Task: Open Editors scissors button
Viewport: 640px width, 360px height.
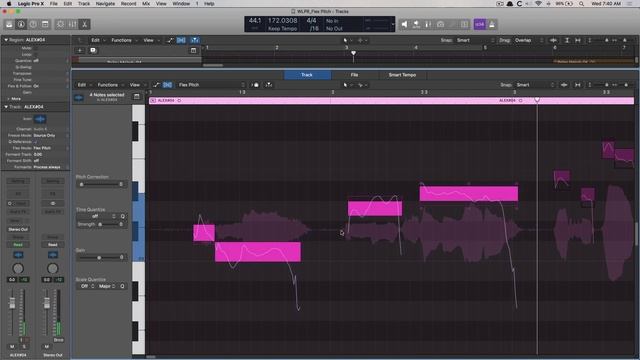Action: (84, 24)
